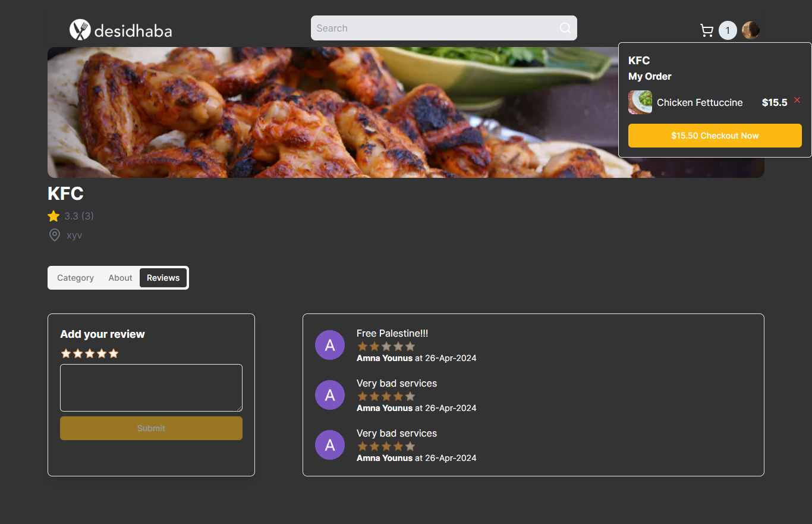Click the location pin icon
Image resolution: width=812 pixels, height=524 pixels.
point(54,235)
